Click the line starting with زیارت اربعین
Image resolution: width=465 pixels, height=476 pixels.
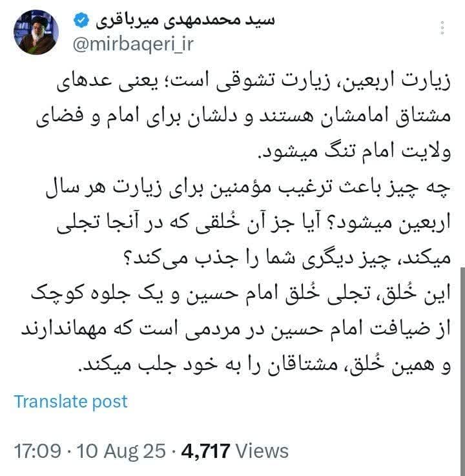pyautogui.click(x=254, y=82)
